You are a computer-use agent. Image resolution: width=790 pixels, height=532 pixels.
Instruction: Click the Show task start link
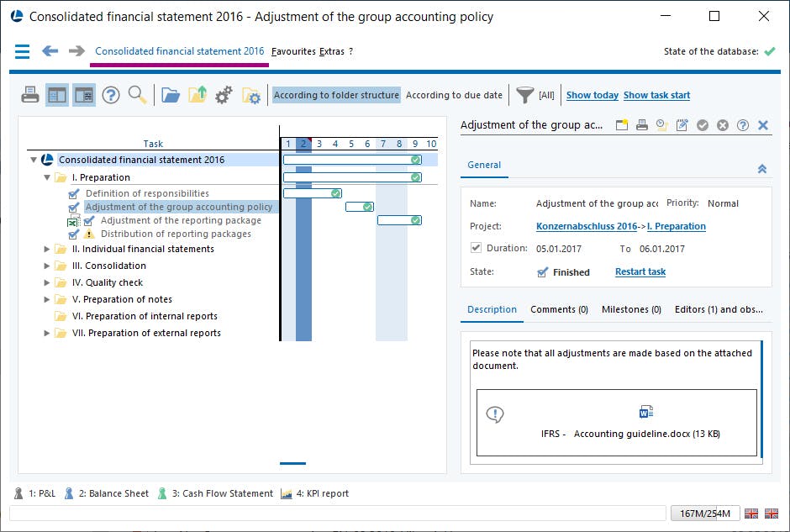(656, 95)
